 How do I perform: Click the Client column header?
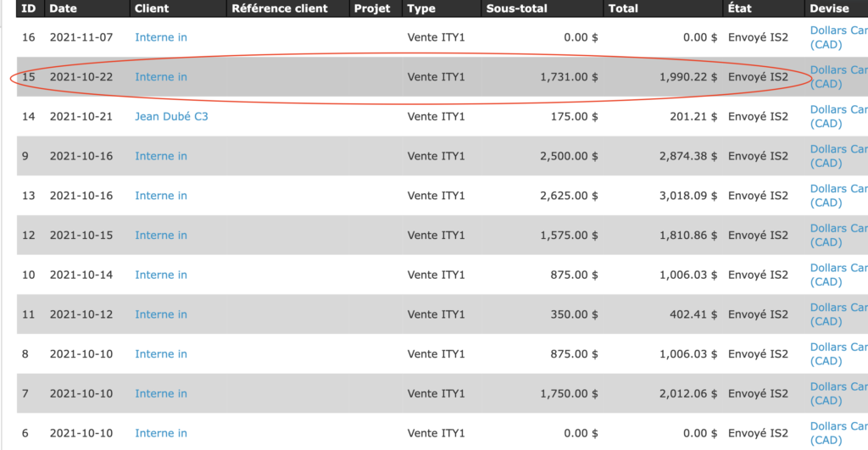(152, 8)
